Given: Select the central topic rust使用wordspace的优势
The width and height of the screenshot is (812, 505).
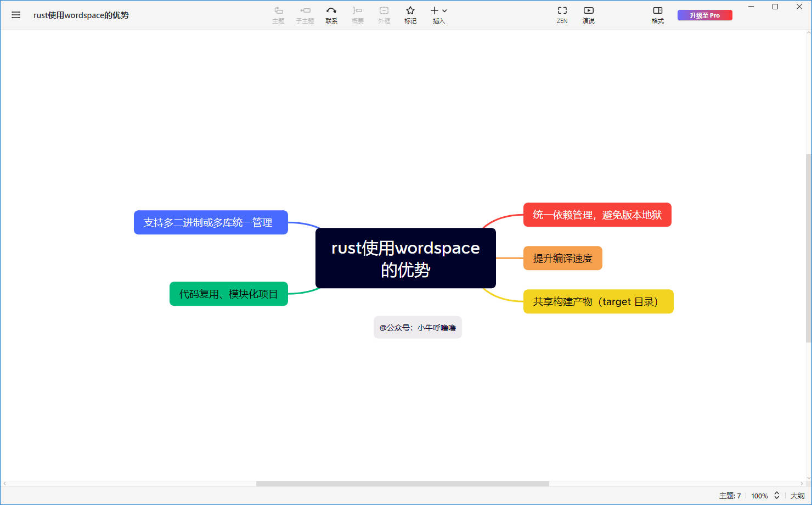Looking at the screenshot, I should [x=405, y=258].
